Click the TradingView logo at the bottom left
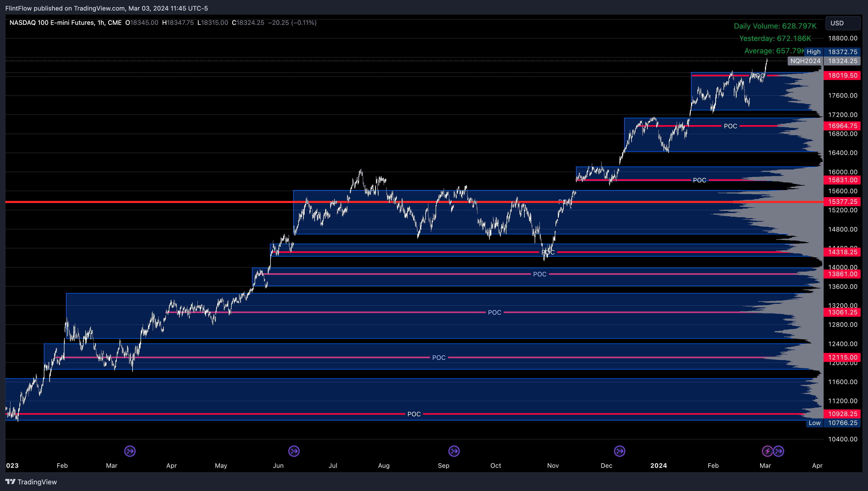 (x=31, y=482)
